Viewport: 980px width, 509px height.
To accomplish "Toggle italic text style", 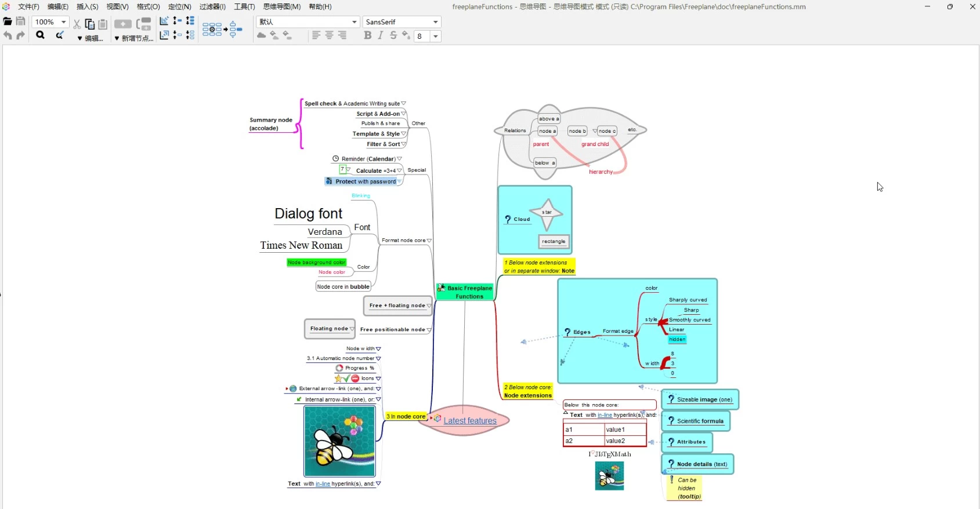I will point(381,36).
